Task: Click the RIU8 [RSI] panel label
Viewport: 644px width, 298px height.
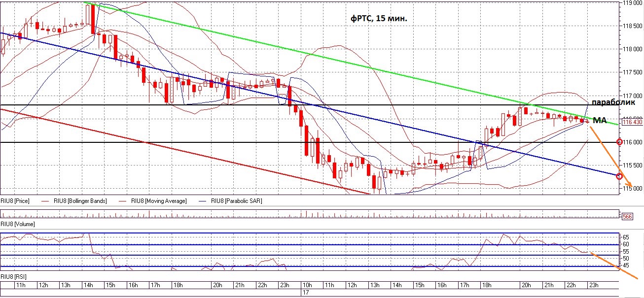Action: point(14,277)
